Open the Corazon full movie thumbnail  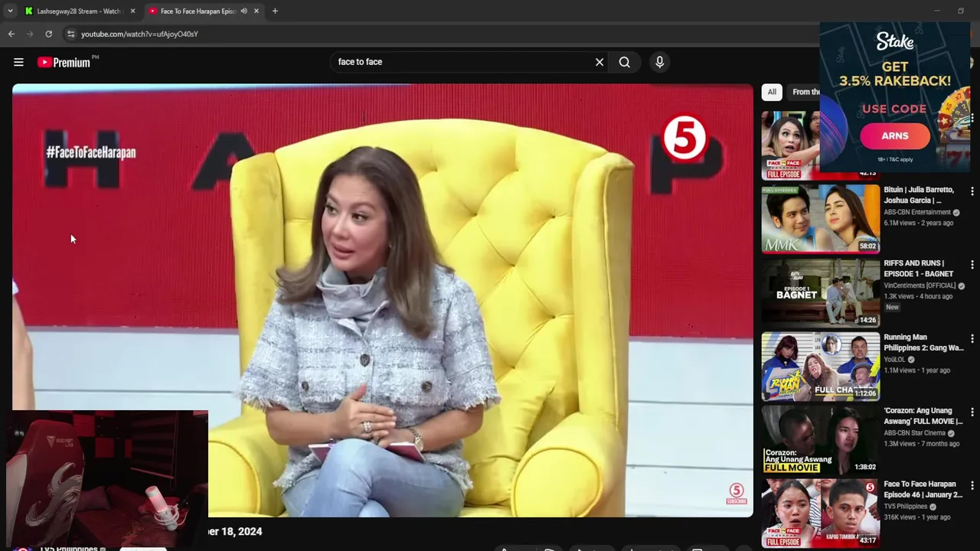click(821, 439)
